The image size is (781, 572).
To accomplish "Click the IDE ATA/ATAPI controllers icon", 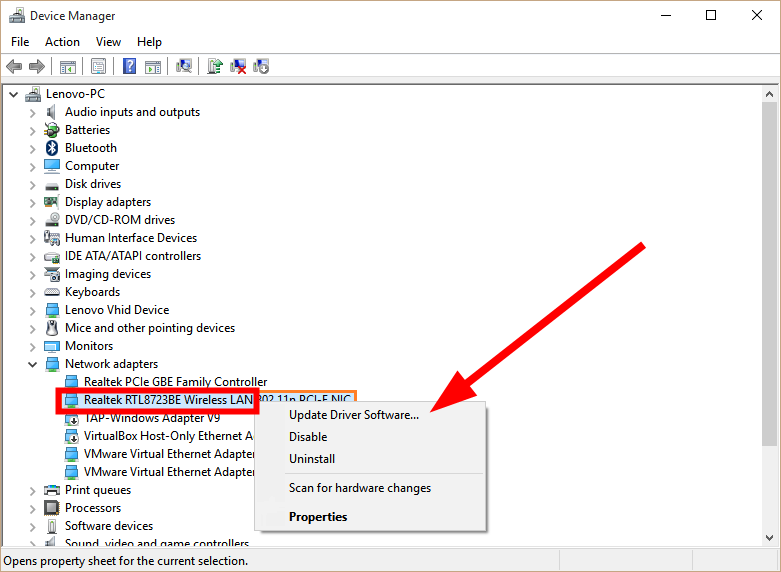I will (52, 257).
